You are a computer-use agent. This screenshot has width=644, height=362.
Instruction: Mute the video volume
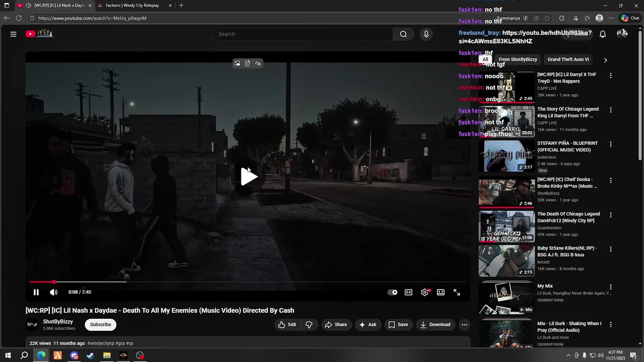tap(54, 292)
